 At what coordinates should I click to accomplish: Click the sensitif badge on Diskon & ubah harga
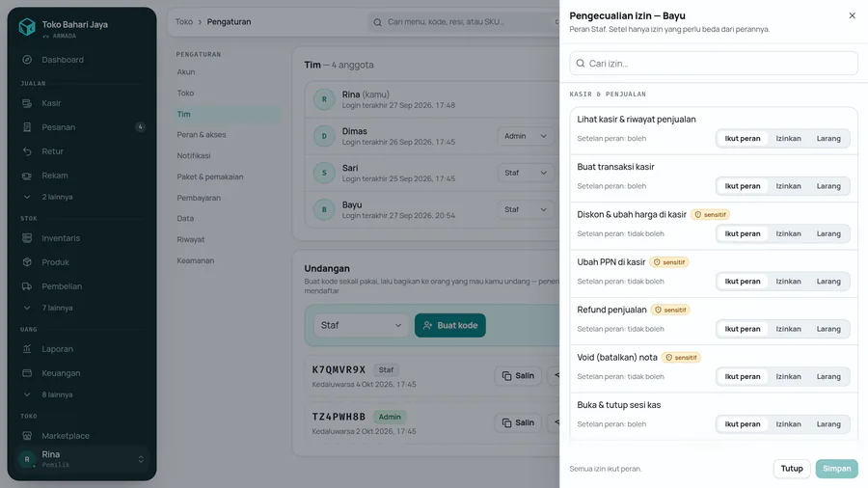point(710,215)
